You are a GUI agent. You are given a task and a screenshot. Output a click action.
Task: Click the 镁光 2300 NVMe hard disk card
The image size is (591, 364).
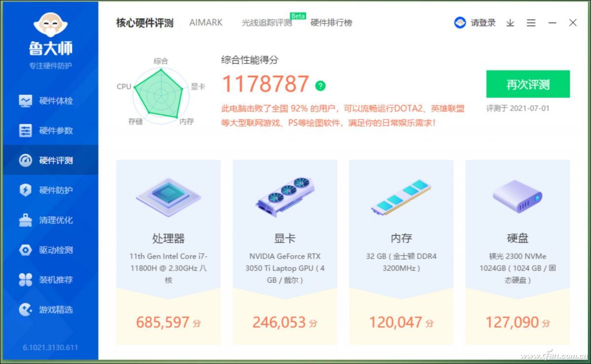pyautogui.click(x=518, y=256)
